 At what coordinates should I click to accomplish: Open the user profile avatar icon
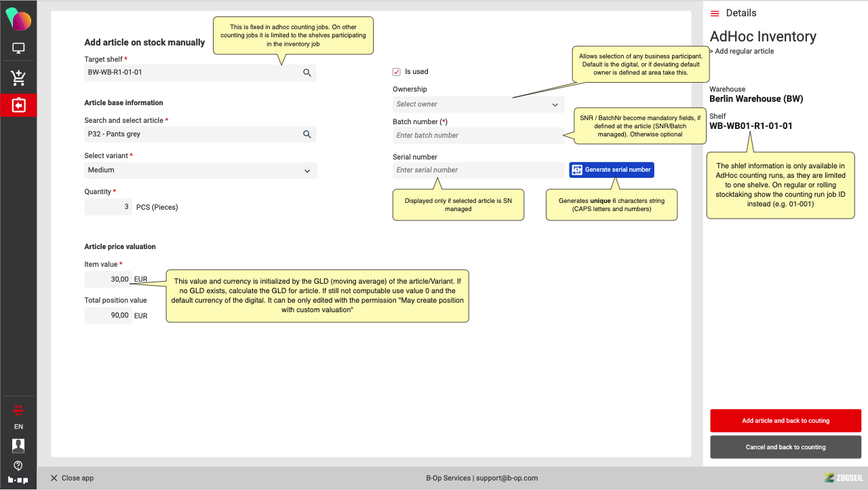click(18, 445)
